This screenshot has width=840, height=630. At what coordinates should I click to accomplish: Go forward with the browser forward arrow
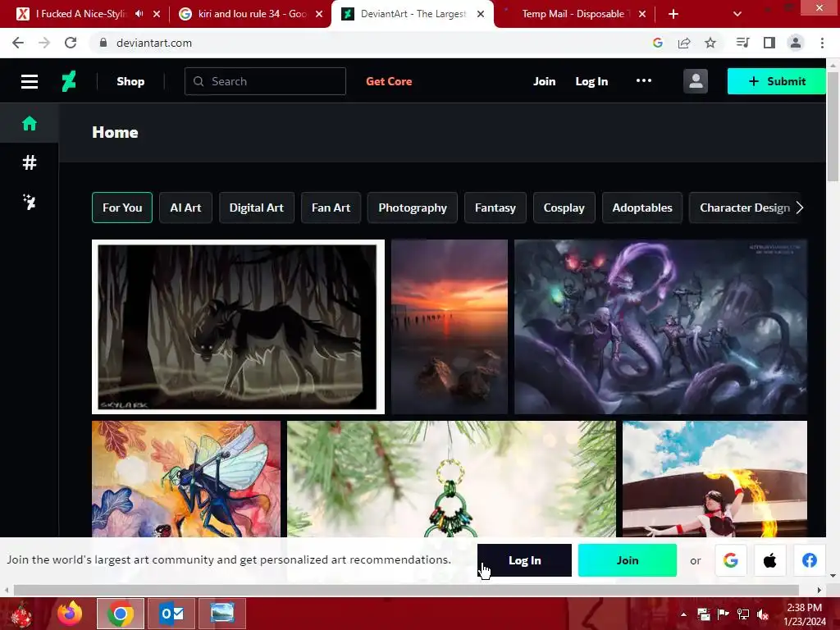click(44, 43)
